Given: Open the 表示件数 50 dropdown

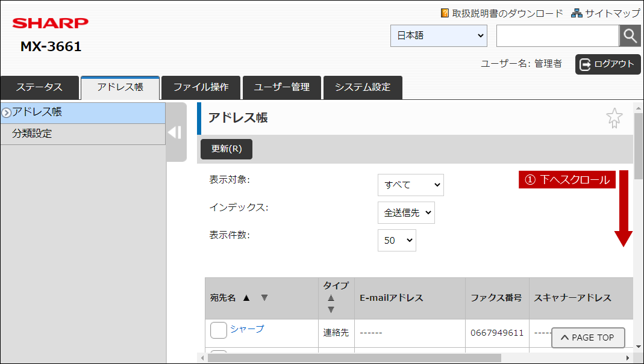Looking at the screenshot, I should 397,240.
